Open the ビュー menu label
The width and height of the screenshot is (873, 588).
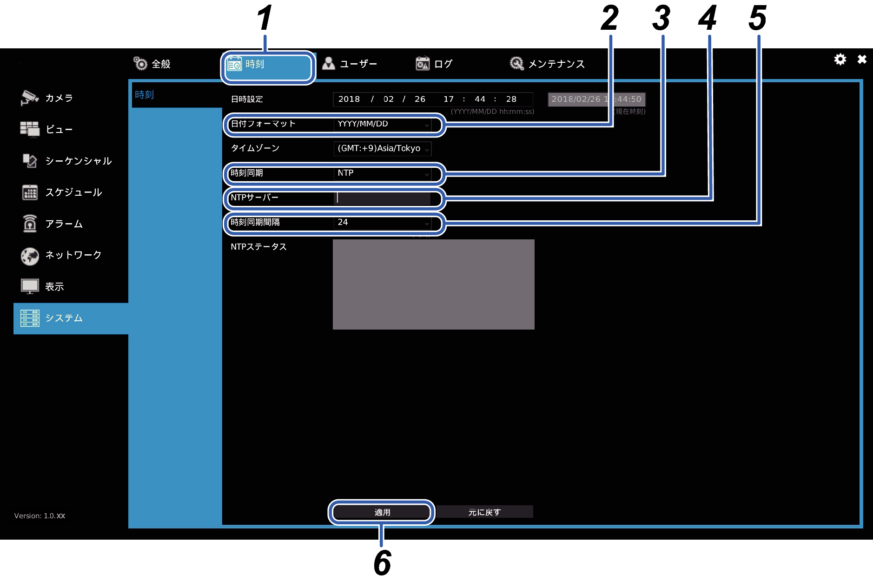click(59, 130)
